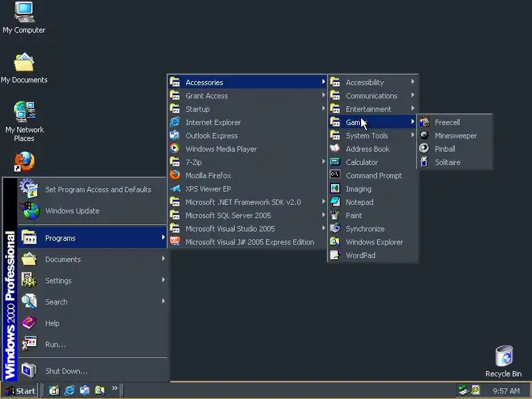532x399 pixels.
Task: Launch Outlook Express from Quick Launch
Action: point(84,390)
